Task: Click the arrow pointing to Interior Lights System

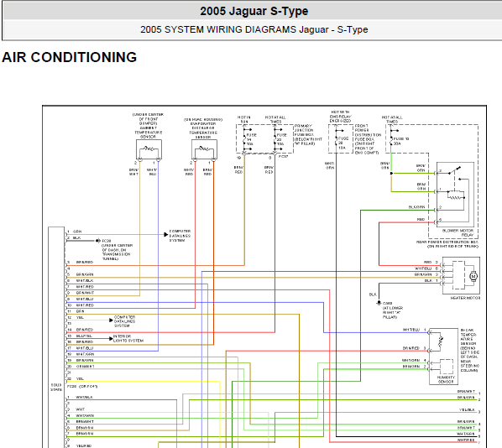Action: coord(111,338)
